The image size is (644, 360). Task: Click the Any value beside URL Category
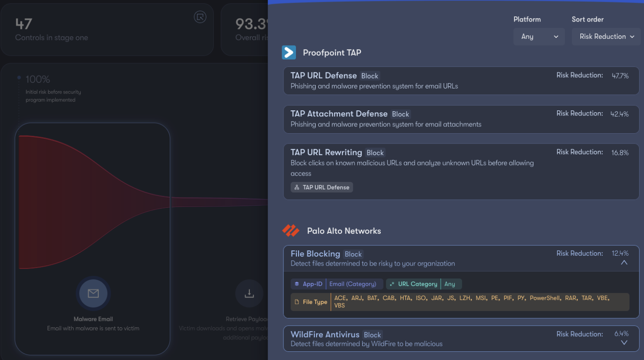tap(450, 284)
